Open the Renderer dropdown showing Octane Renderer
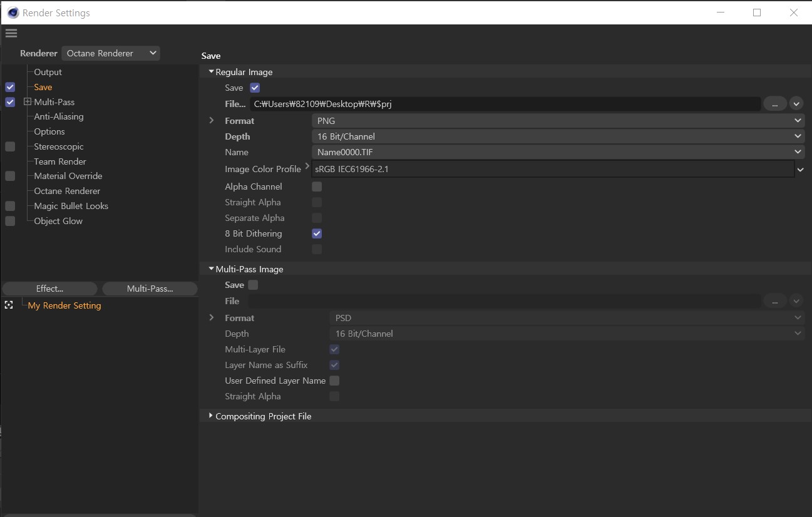 coord(111,53)
